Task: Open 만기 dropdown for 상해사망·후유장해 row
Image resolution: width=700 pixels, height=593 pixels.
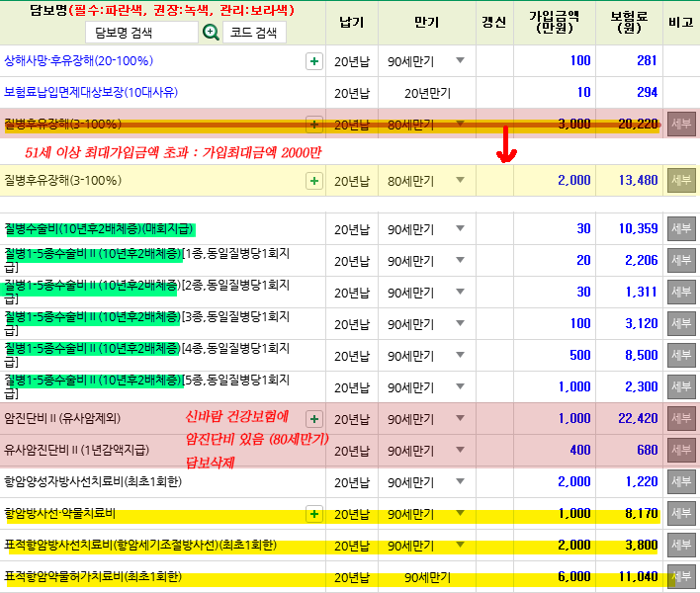Action: pos(461,60)
